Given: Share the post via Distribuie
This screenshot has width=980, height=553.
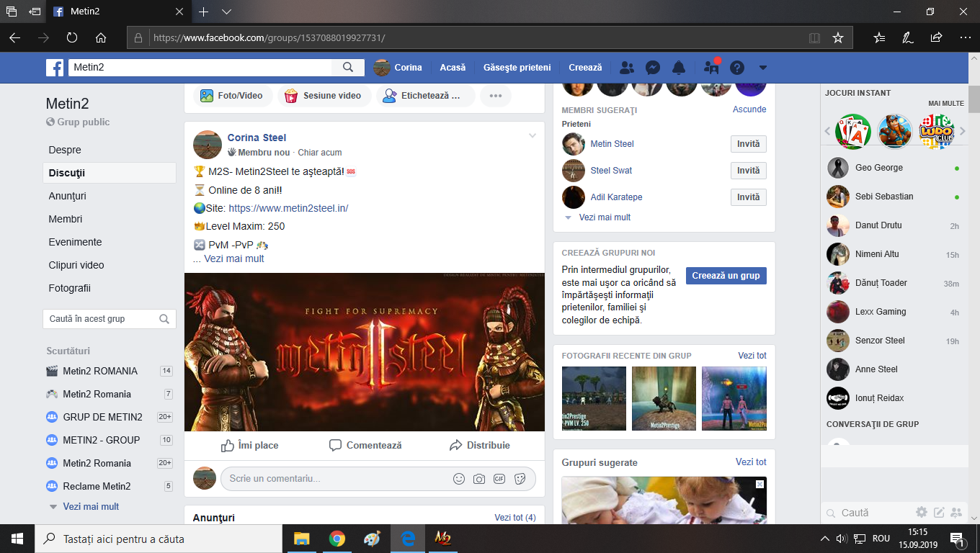Looking at the screenshot, I should point(479,445).
